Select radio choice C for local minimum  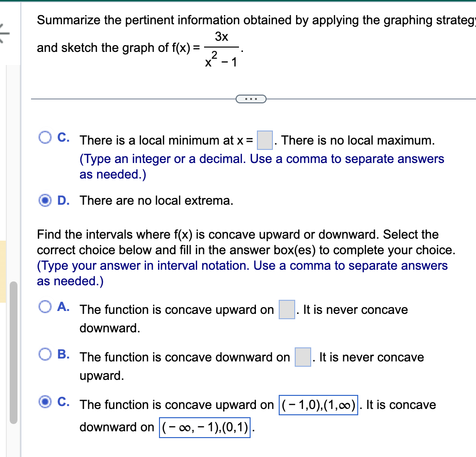coord(46,137)
